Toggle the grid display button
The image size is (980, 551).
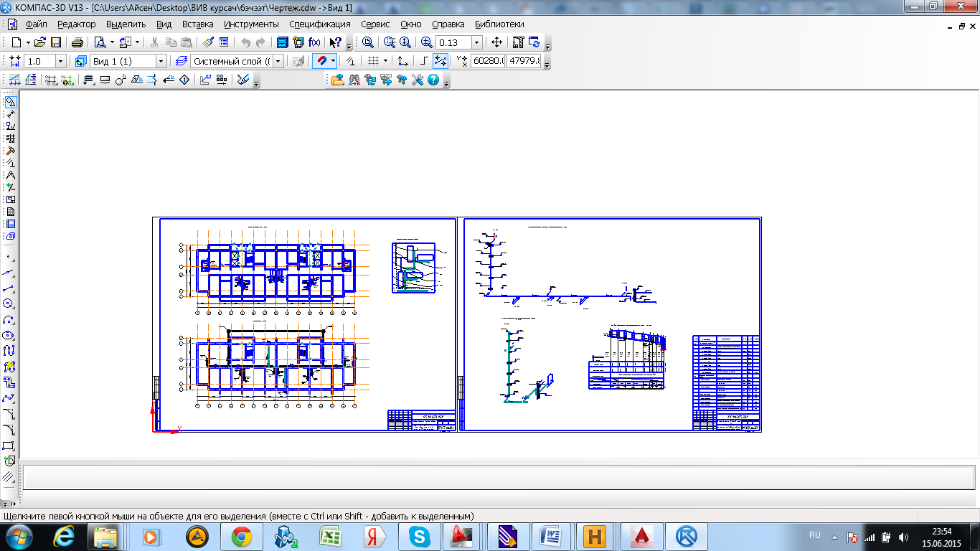[x=372, y=61]
